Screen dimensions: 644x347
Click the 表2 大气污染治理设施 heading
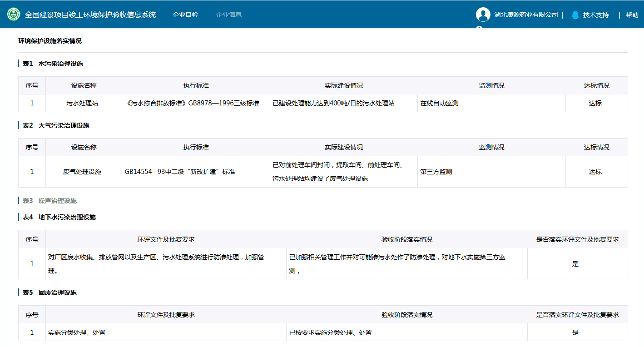[56, 125]
